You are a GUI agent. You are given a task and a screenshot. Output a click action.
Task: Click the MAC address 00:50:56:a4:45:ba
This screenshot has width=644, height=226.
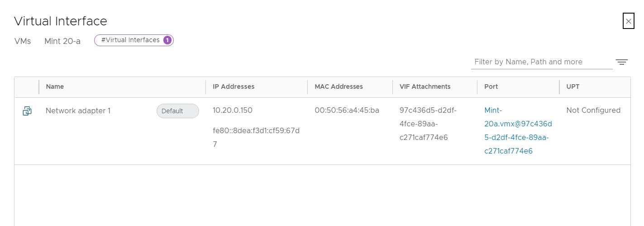pyautogui.click(x=347, y=110)
